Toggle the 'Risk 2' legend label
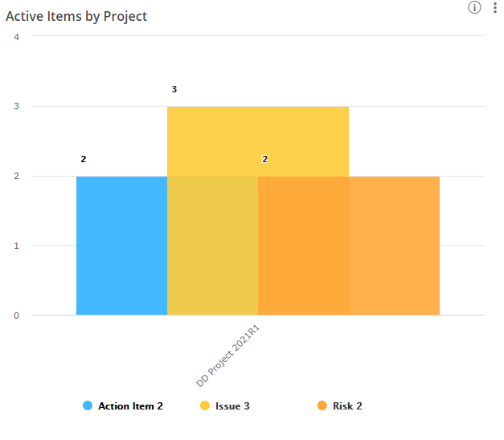504x440 pixels. click(x=347, y=406)
